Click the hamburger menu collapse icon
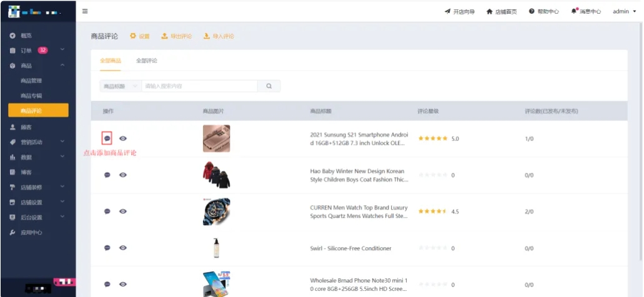This screenshot has height=297, width=644. [x=85, y=11]
